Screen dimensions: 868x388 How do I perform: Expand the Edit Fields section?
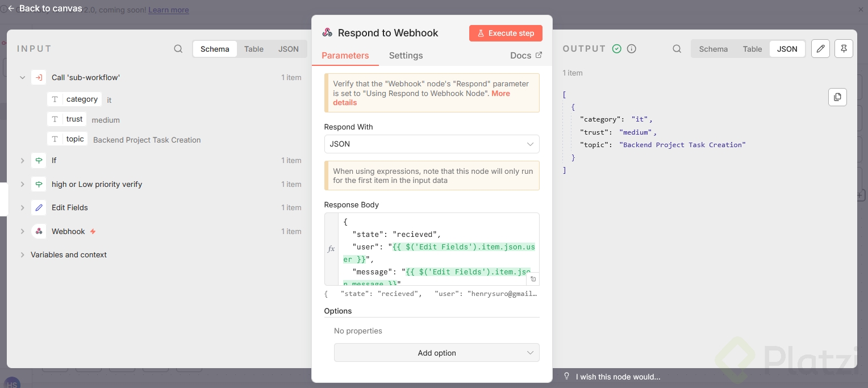[23, 207]
